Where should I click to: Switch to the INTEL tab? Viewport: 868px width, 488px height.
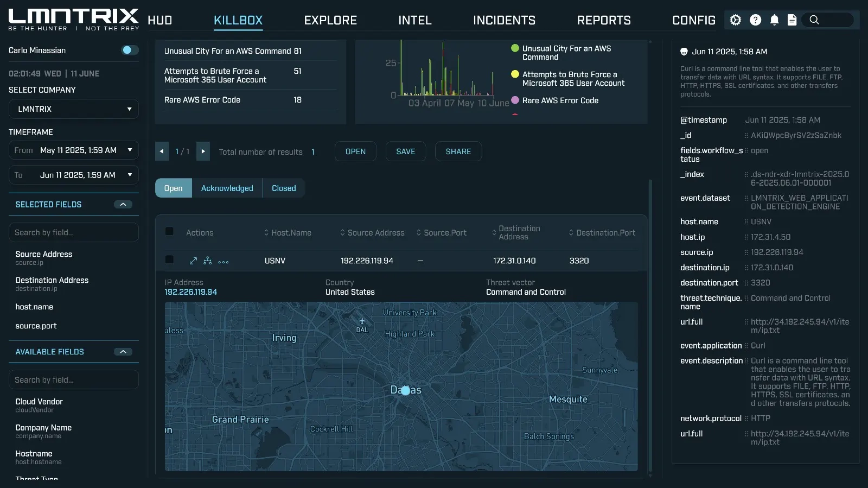click(x=415, y=21)
